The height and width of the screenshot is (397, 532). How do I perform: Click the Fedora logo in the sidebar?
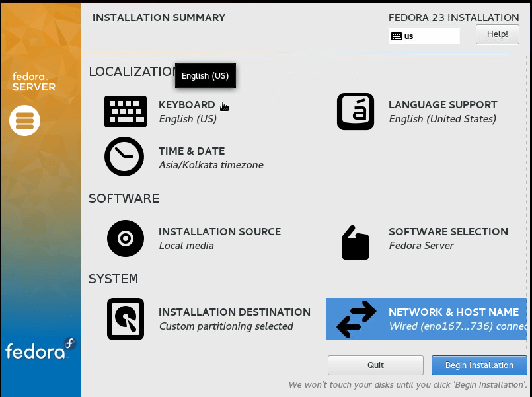(x=40, y=349)
